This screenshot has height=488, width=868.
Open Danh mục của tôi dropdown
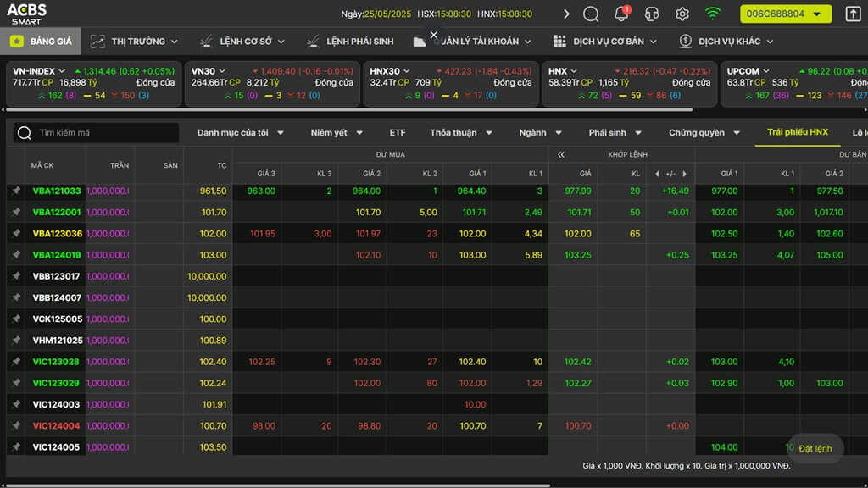(x=240, y=133)
